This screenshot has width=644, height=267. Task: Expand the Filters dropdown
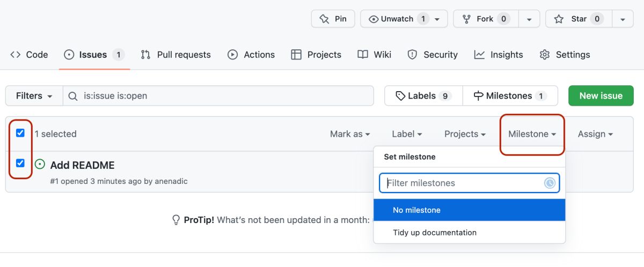(34, 96)
